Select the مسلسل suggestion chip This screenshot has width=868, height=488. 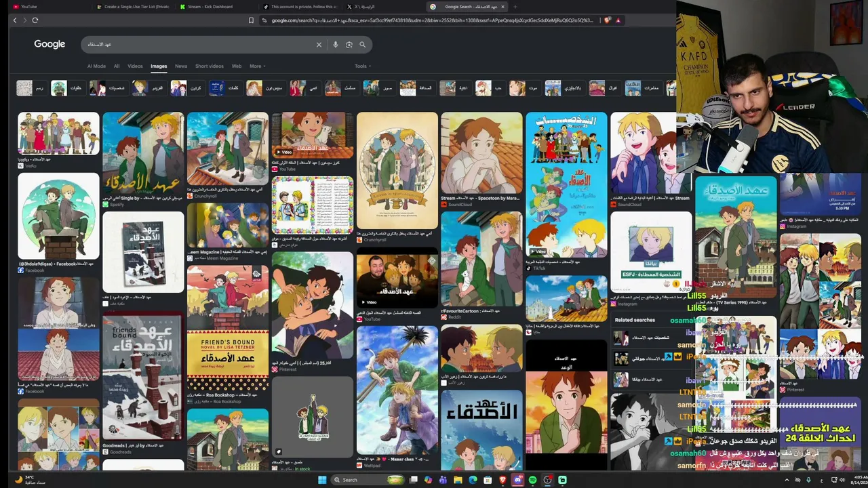[x=342, y=88]
